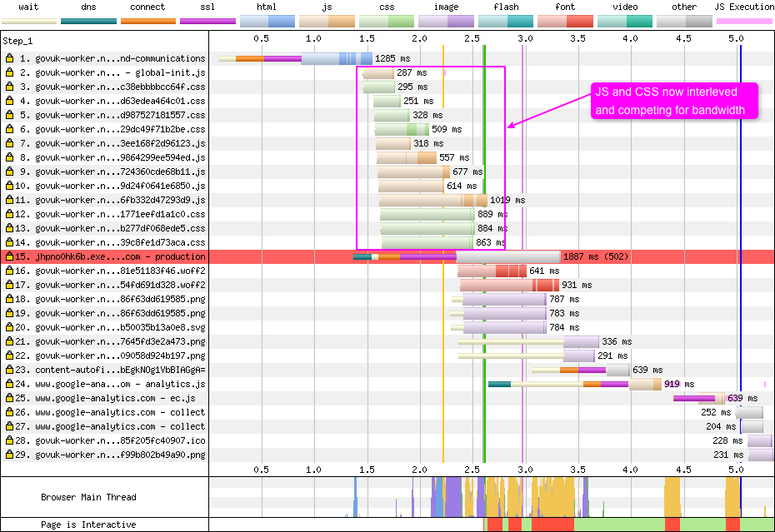Click the Browser Main Thread label
775x532 pixels.
tap(88, 497)
